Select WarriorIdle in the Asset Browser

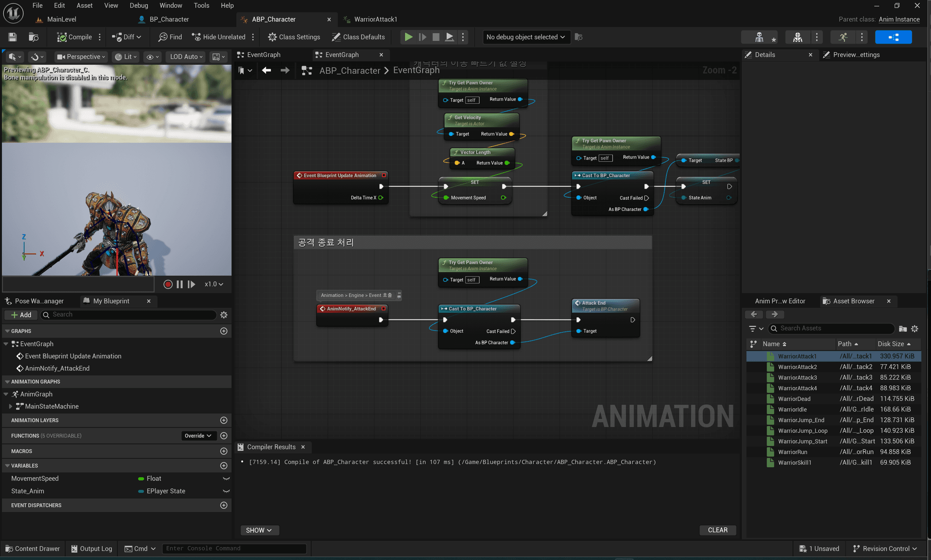point(792,410)
